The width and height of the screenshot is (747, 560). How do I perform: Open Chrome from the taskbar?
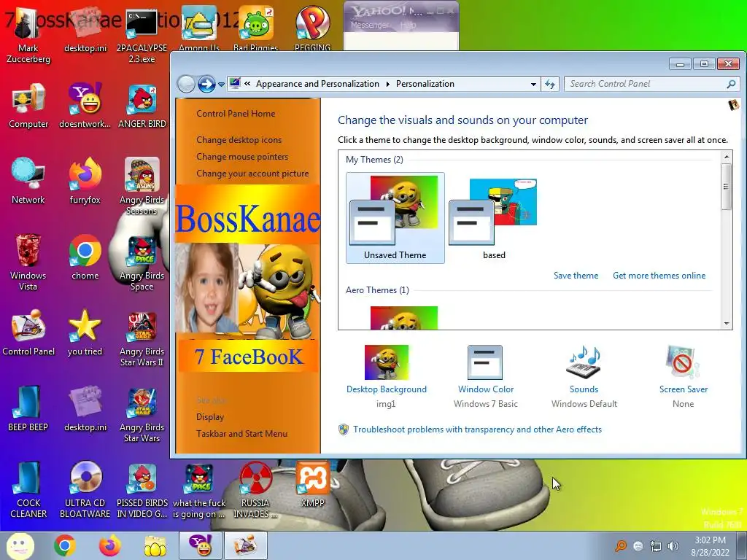[65, 545]
